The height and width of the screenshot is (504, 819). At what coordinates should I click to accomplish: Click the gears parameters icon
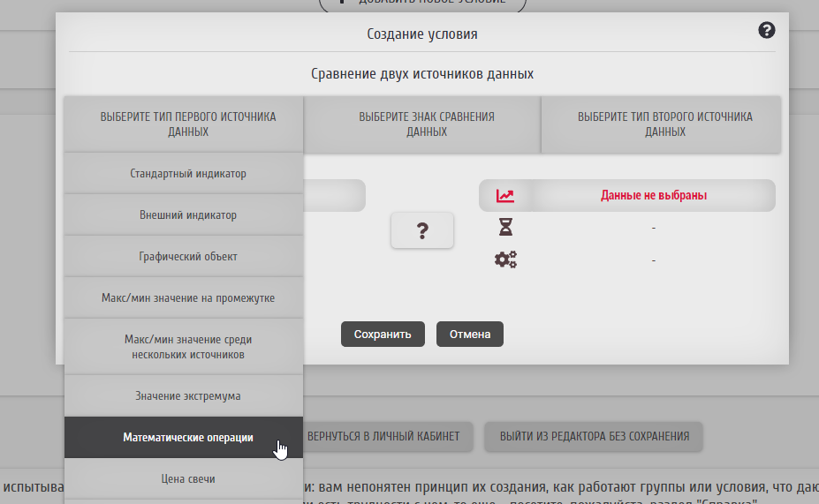[505, 260]
